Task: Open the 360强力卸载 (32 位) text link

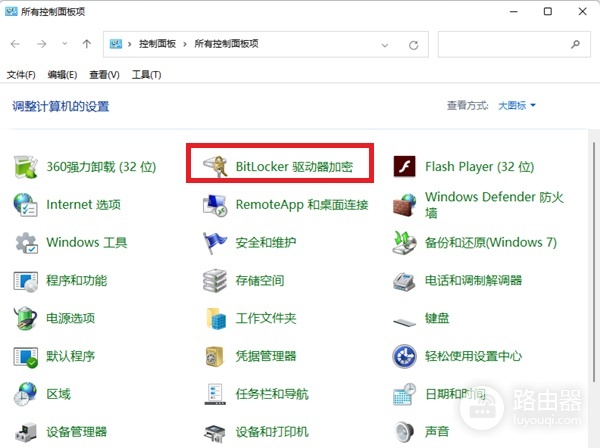Action: 101,167
